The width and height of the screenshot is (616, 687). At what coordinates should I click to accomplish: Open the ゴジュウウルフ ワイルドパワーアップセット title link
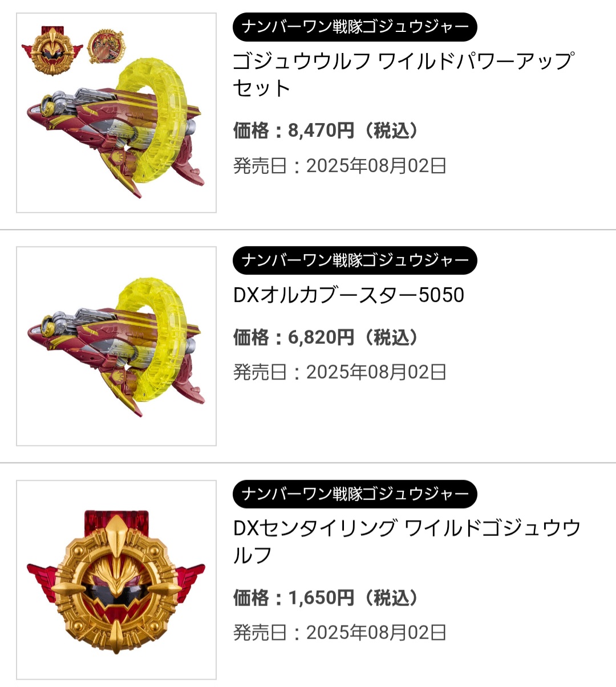[404, 75]
